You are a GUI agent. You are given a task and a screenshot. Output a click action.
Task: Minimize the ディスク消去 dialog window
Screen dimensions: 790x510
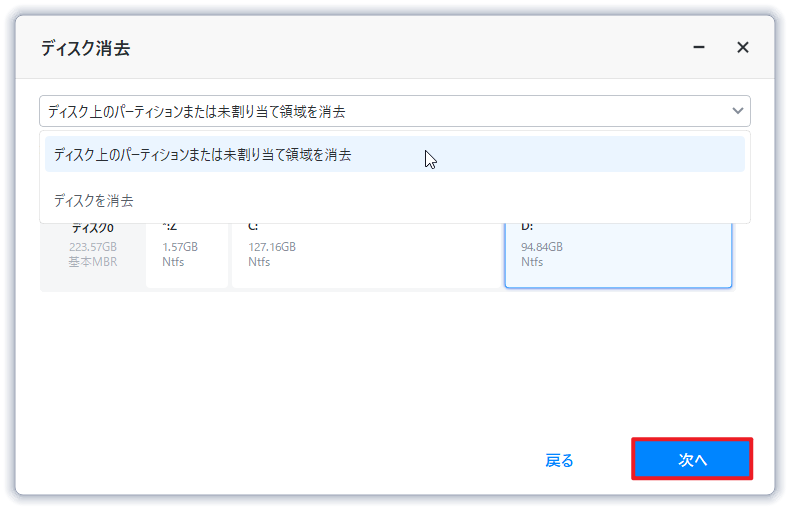click(699, 47)
